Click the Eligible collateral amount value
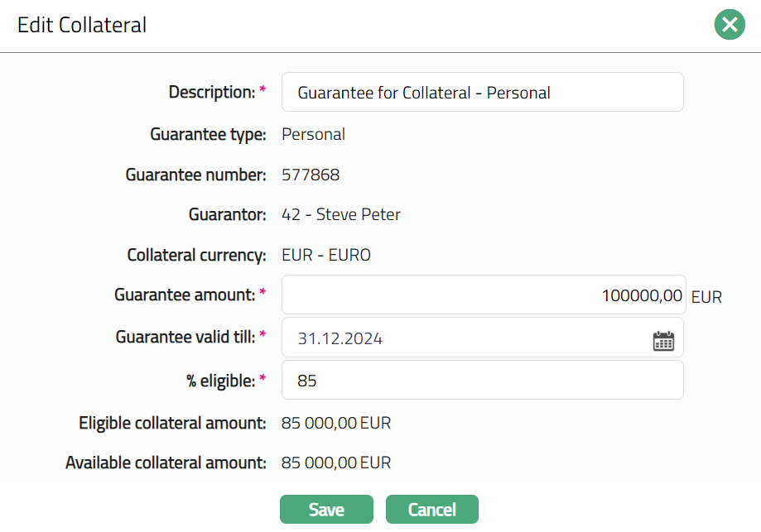The width and height of the screenshot is (761, 532). coord(335,424)
